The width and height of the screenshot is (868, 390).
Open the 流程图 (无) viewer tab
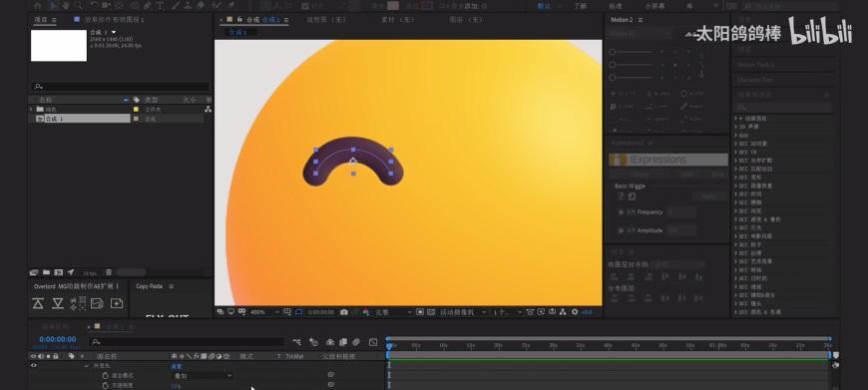(326, 19)
